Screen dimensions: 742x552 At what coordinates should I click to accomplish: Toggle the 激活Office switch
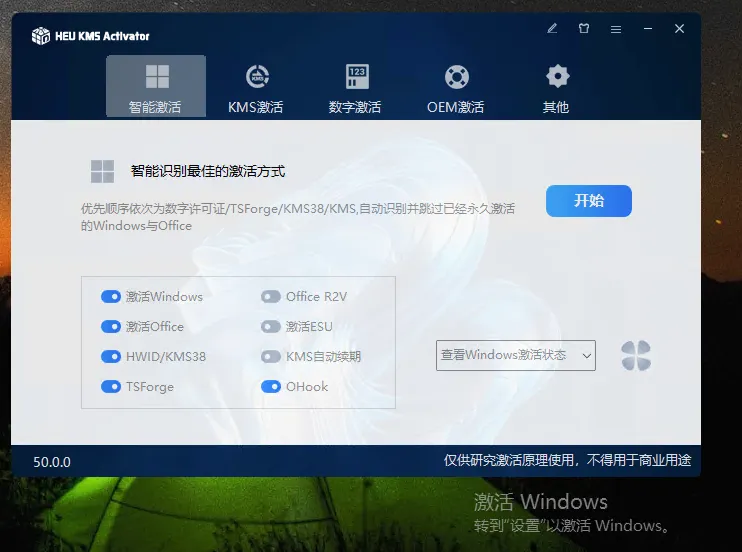tap(111, 327)
